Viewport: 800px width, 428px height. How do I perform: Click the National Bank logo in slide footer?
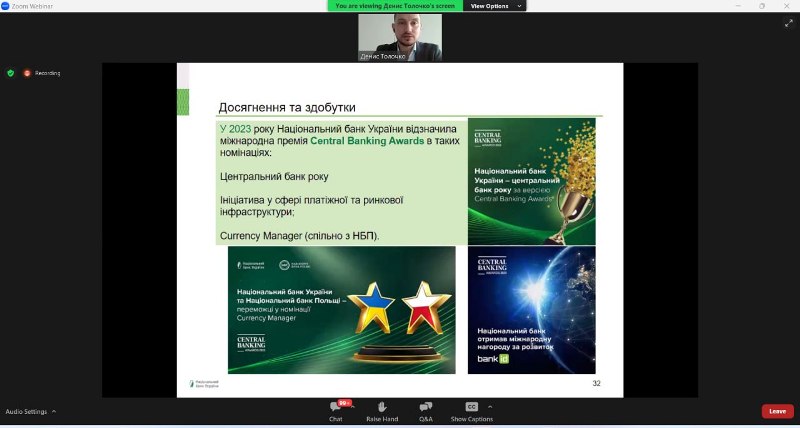tap(204, 383)
